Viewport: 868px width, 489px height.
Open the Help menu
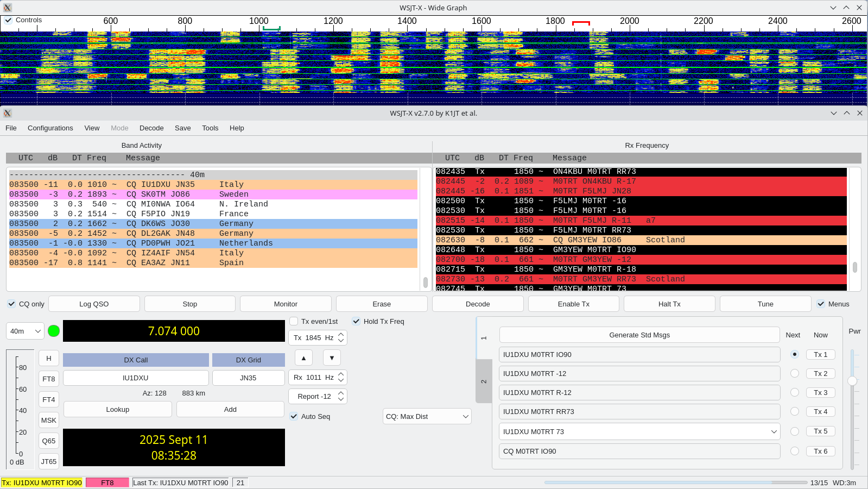click(x=237, y=128)
